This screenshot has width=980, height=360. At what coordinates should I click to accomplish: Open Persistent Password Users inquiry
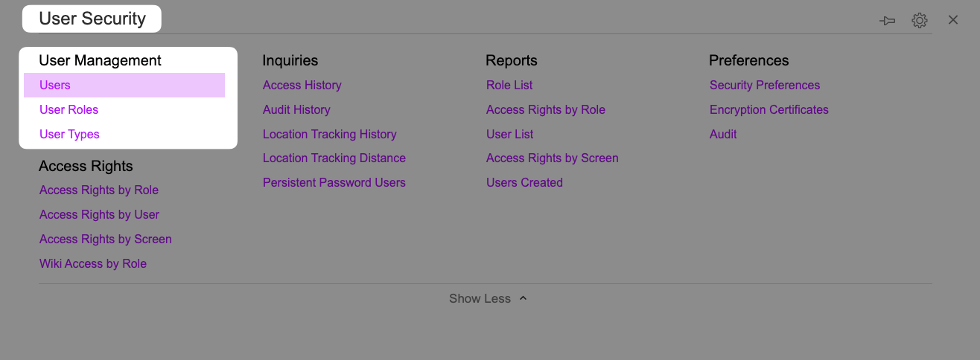click(x=334, y=182)
